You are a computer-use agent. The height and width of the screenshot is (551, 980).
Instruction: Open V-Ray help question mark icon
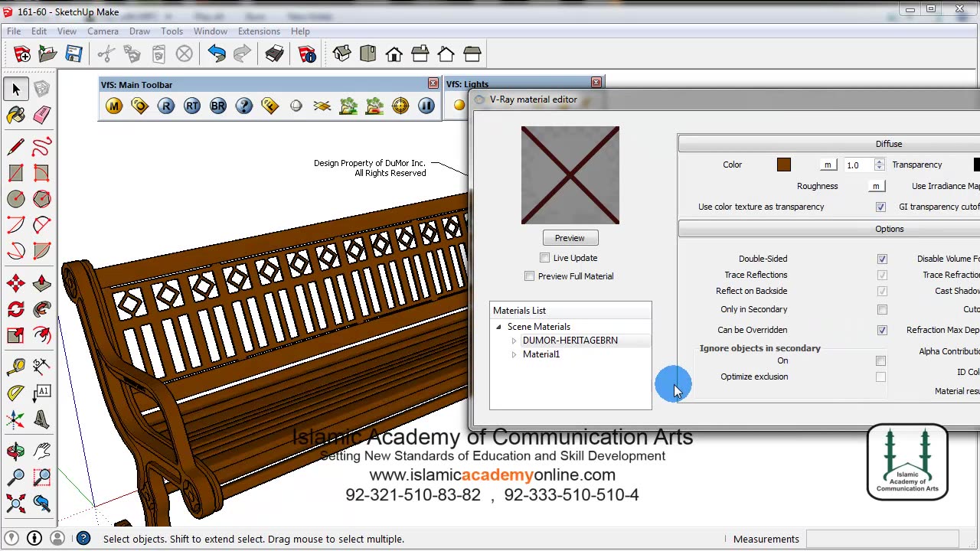(x=244, y=106)
